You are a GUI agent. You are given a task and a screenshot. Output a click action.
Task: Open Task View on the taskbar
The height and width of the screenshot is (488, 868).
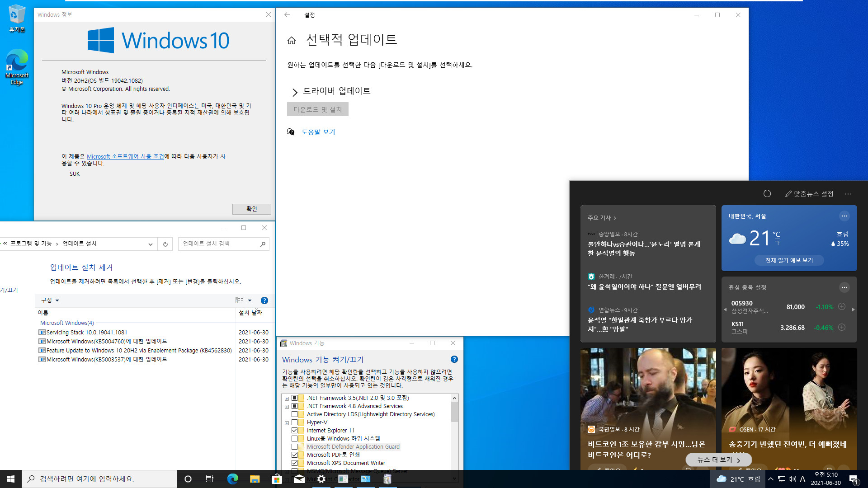[x=210, y=479]
